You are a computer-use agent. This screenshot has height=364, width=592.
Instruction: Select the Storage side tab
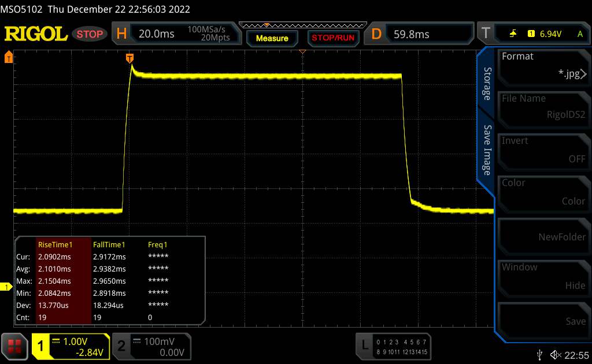coord(487,83)
